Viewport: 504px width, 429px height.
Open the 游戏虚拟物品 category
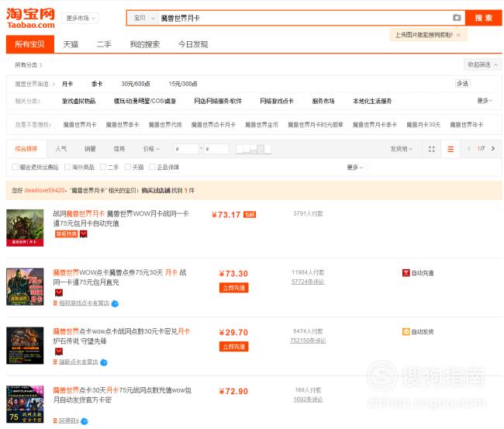(x=79, y=101)
